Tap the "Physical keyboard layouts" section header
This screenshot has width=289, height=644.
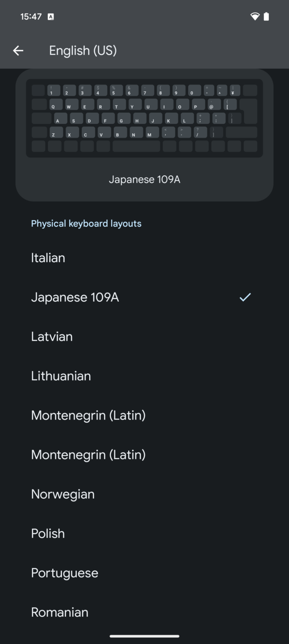point(86,224)
